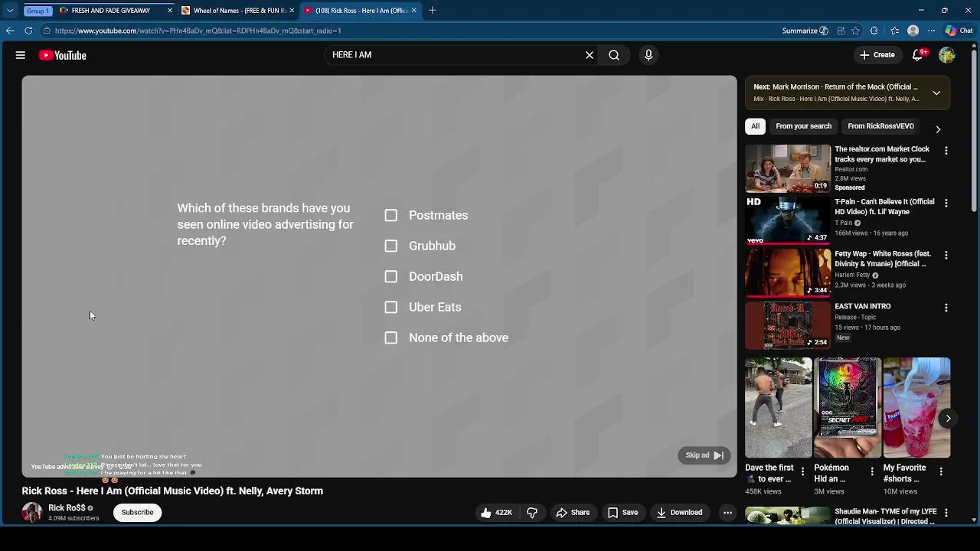This screenshot has height=551, width=980.
Task: Open Rick Ross channel avatar
Action: pyautogui.click(x=32, y=512)
